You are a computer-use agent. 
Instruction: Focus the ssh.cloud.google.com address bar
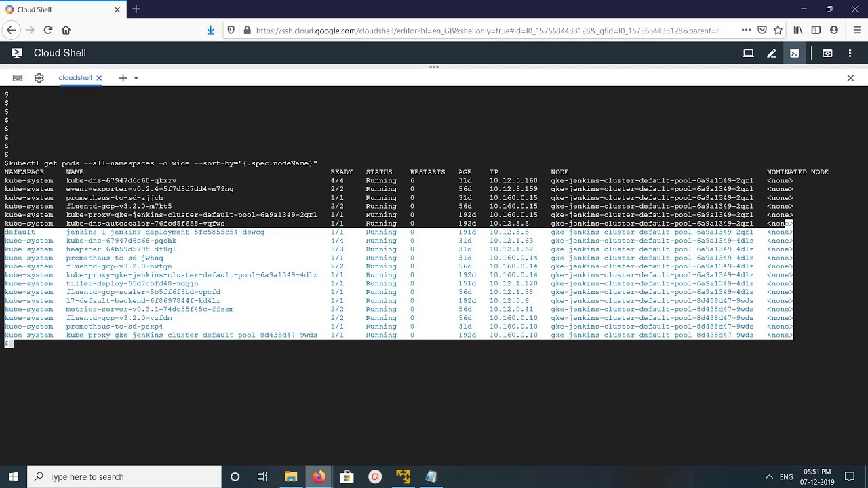[487, 30]
